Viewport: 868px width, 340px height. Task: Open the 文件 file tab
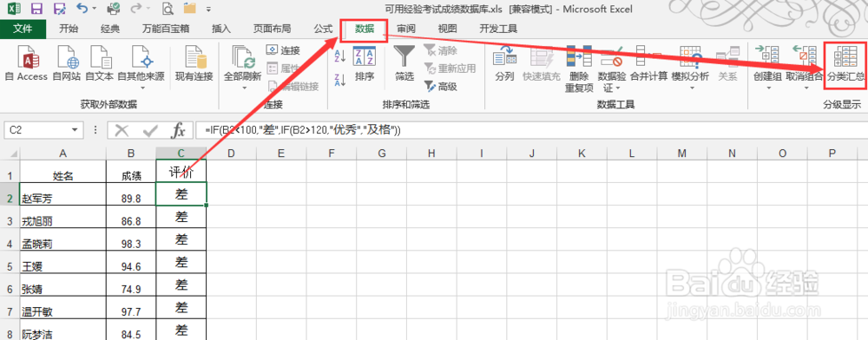click(23, 29)
